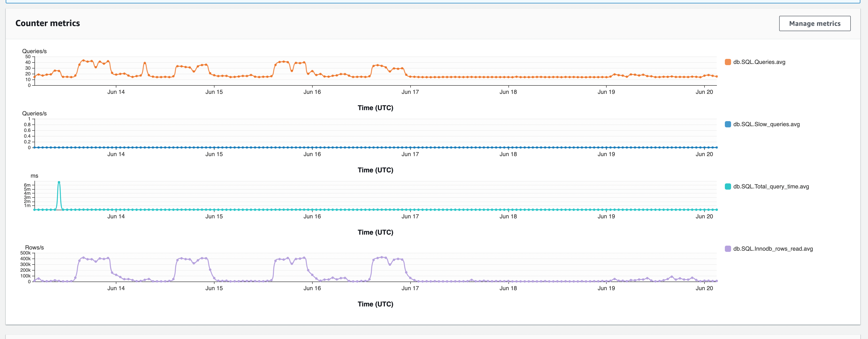Click the db.SQL.Slow_queries.avg legend label
Viewport: 868px width, 339px height.
tap(766, 124)
